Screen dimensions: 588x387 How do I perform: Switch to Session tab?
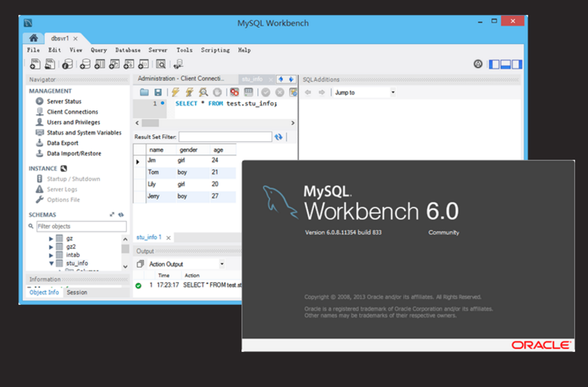77,292
